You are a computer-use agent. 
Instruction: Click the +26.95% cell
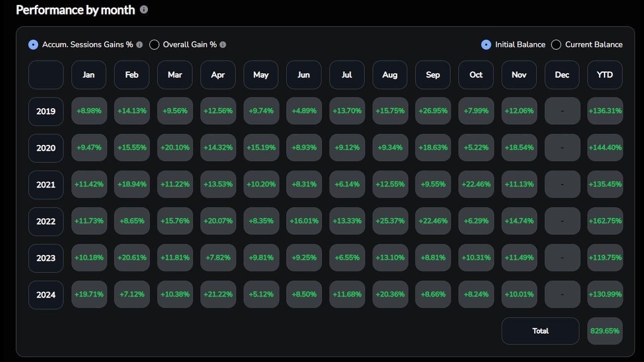click(433, 111)
